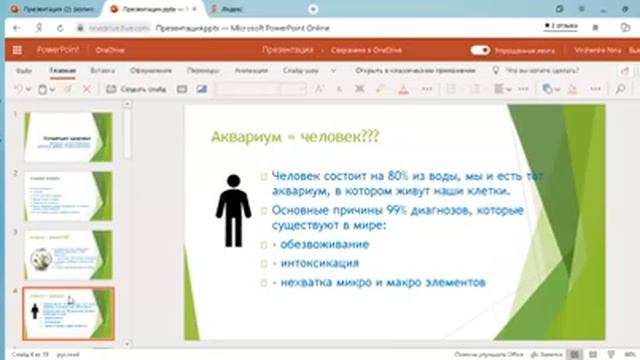
Task: Click the share icon in ribbon
Action: [625, 71]
